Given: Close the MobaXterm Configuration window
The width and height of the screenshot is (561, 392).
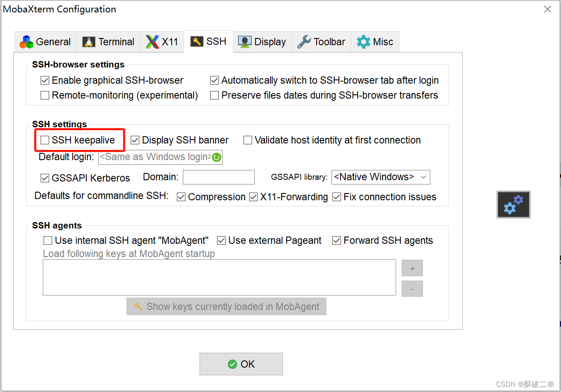Looking at the screenshot, I should coord(547,9).
